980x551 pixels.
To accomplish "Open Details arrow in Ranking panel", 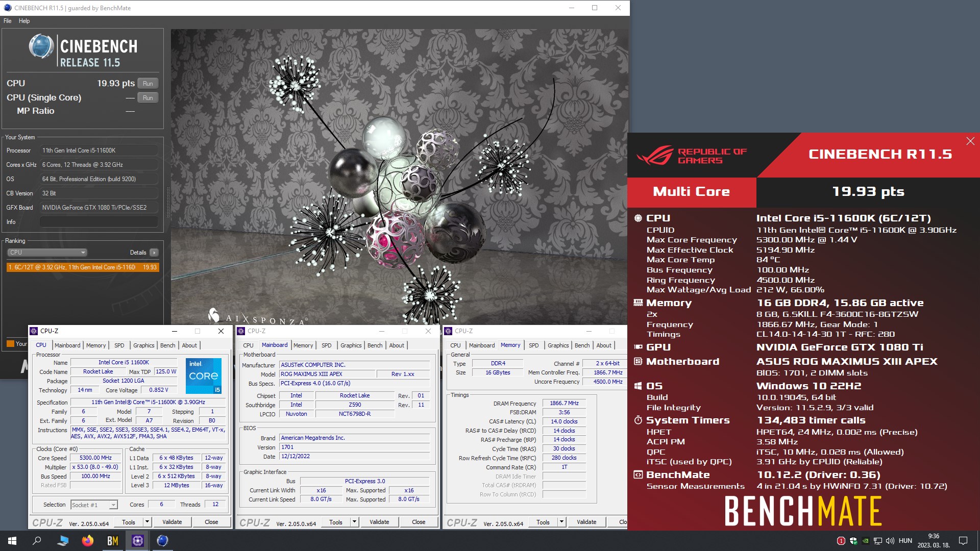I will point(154,253).
